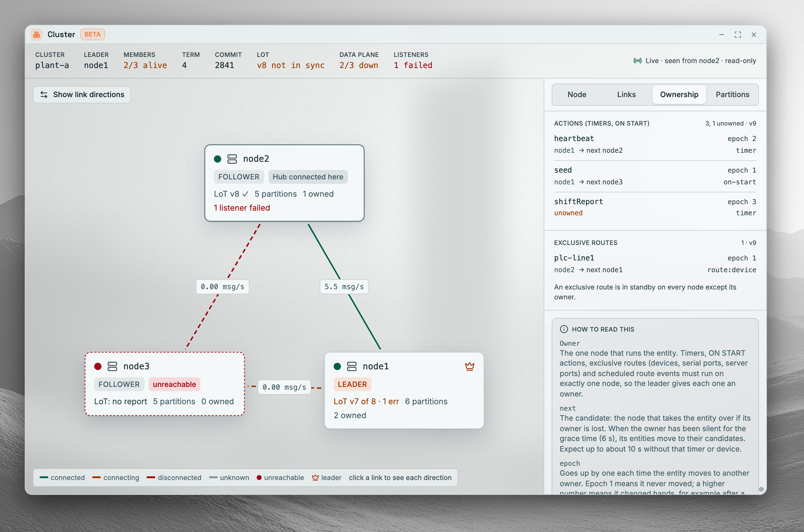
Task: Click the 0.00 msg/s link between node3 and node1
Action: pyautogui.click(x=284, y=387)
